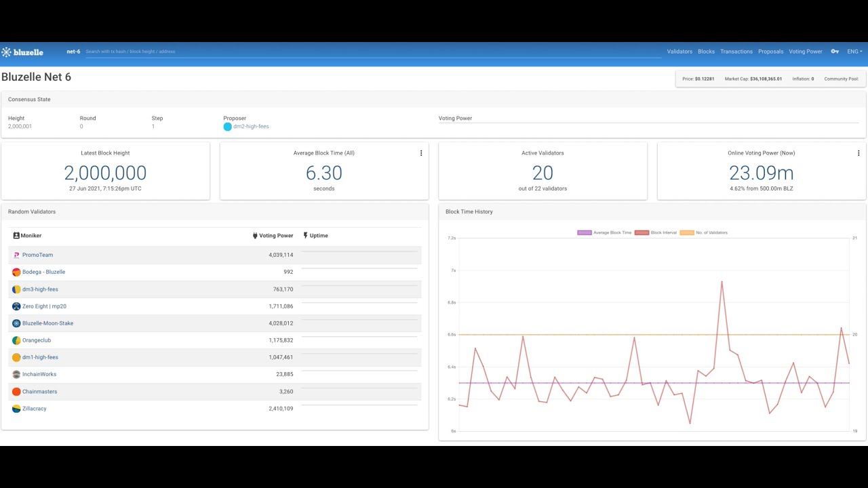Click the Bluzelle-Moon-Stake avatar icon
The height and width of the screenshot is (488, 868).
tap(16, 323)
